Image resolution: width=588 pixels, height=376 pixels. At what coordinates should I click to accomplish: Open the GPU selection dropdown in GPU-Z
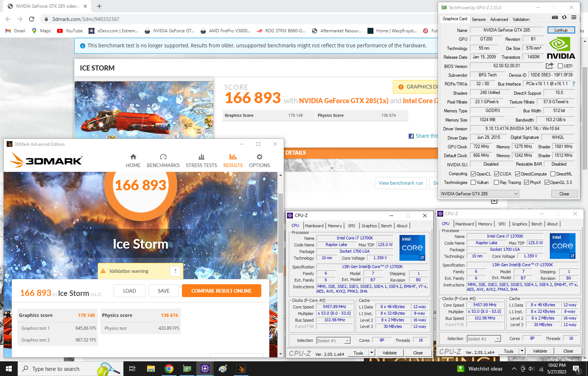click(480, 194)
